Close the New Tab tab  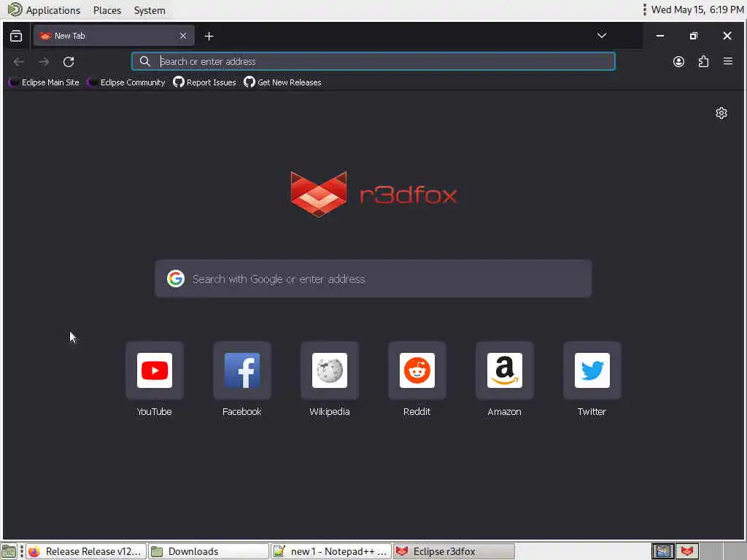(183, 36)
